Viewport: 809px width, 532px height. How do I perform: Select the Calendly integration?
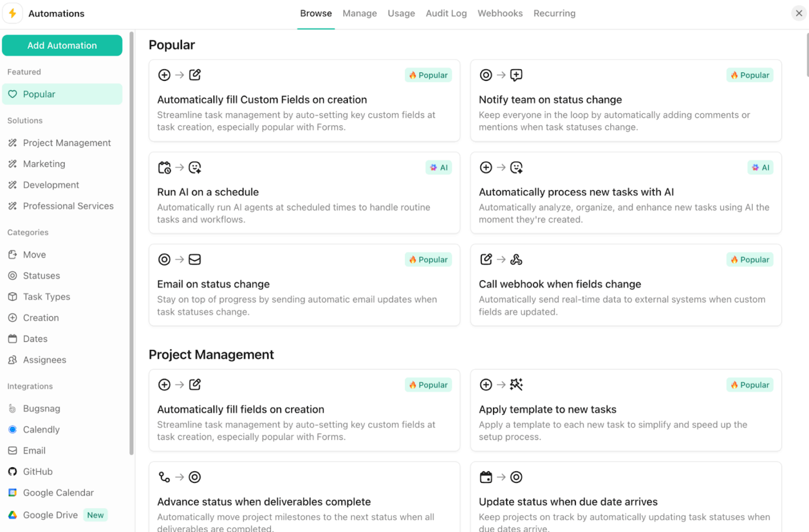pos(40,429)
